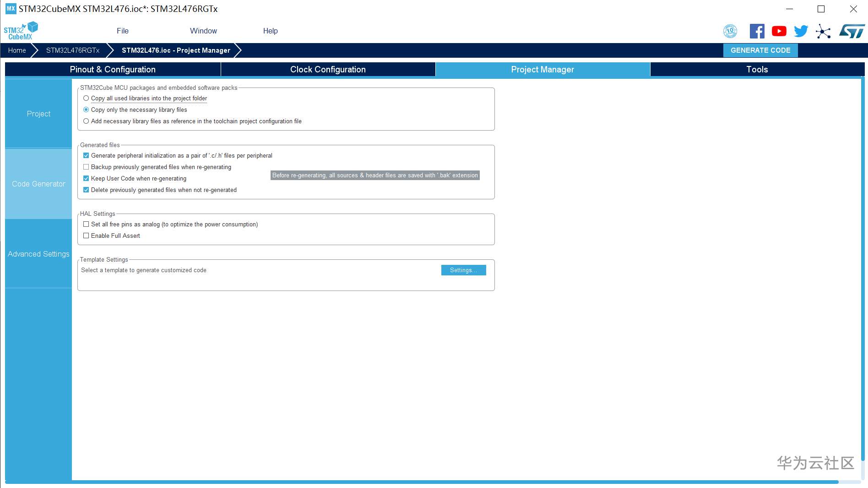Click the STM32CubeMX logo icon

tap(21, 31)
